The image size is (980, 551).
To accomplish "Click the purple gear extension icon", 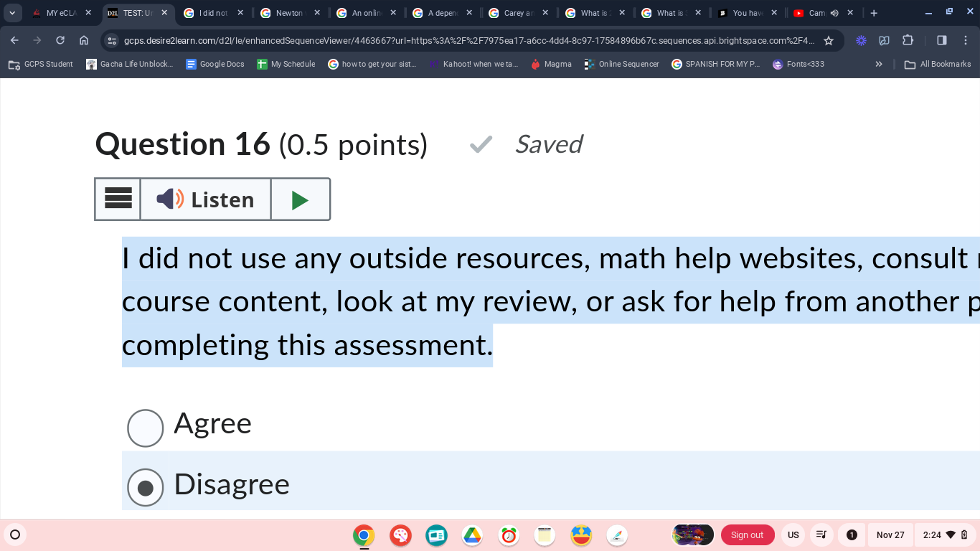I will pyautogui.click(x=861, y=41).
